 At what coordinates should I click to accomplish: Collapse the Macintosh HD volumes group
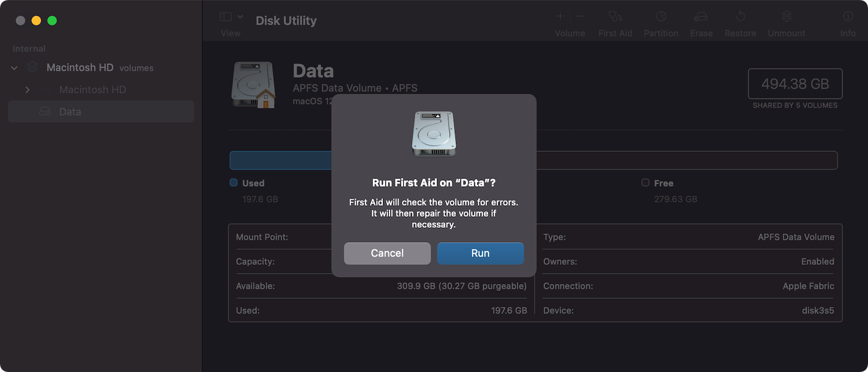14,67
